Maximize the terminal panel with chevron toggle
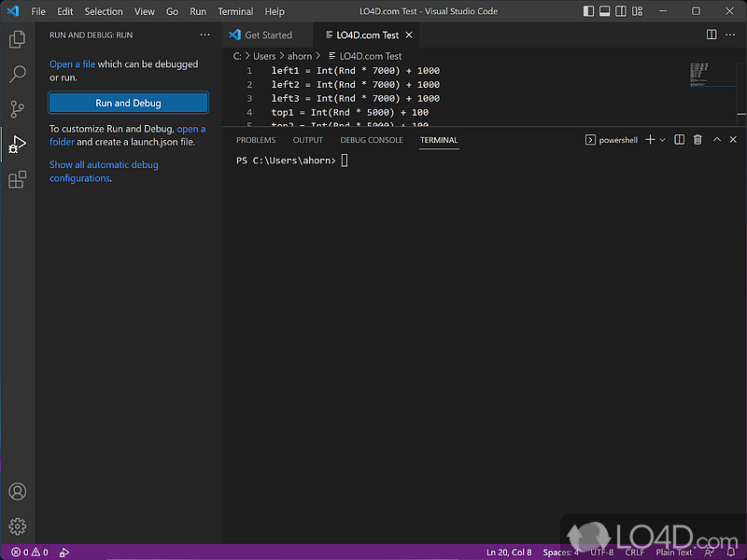This screenshot has width=747, height=560. click(x=715, y=139)
